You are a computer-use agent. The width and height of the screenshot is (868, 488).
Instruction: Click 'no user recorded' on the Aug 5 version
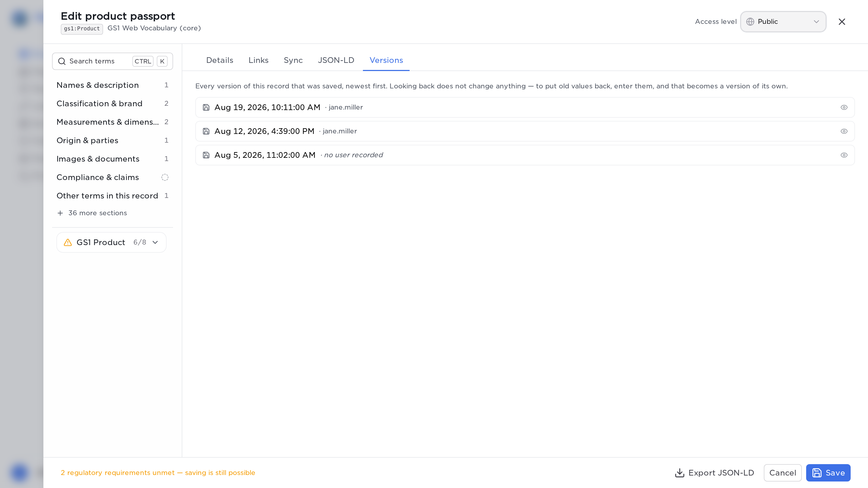click(353, 155)
